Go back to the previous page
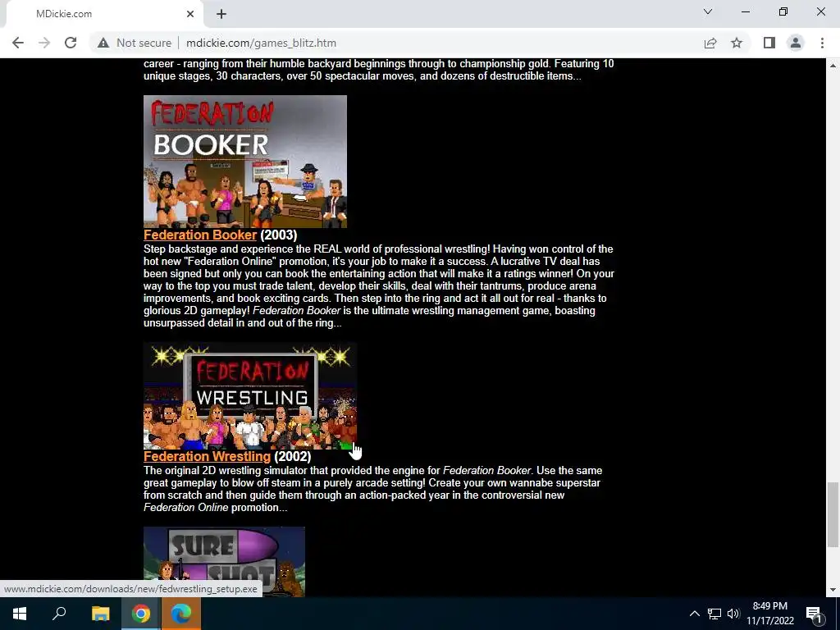 tap(18, 43)
